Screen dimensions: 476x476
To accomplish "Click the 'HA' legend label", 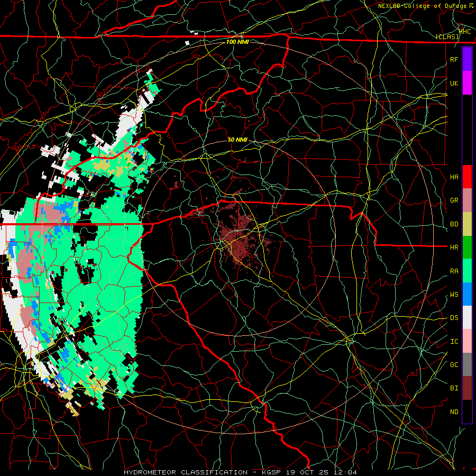I will (x=454, y=177).
